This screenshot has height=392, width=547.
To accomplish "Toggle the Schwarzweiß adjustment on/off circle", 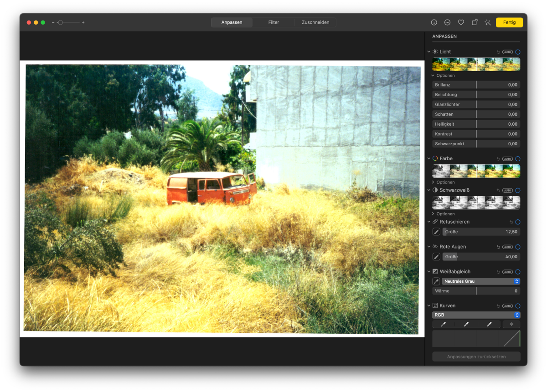I will click(518, 190).
